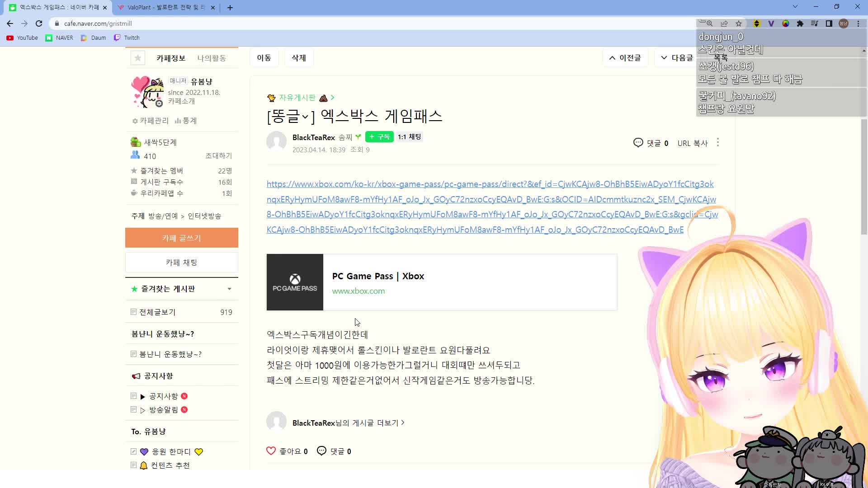The height and width of the screenshot is (488, 868).
Task: Click the BlackTeaRex author avatar
Action: 276,141
